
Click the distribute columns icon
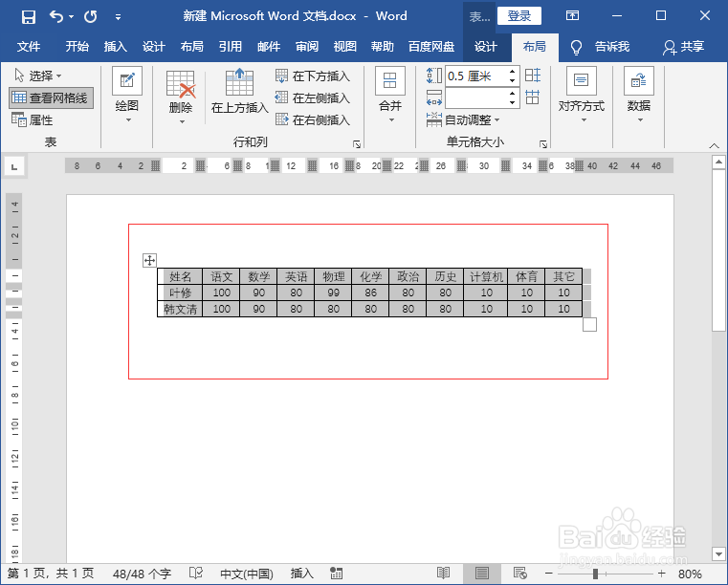533,97
